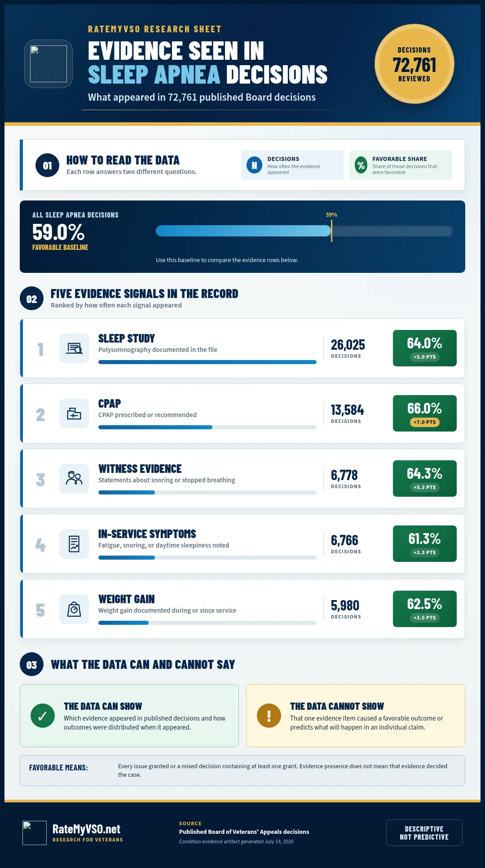Click the green checkmark icon
The height and width of the screenshot is (868, 485).
point(43,716)
